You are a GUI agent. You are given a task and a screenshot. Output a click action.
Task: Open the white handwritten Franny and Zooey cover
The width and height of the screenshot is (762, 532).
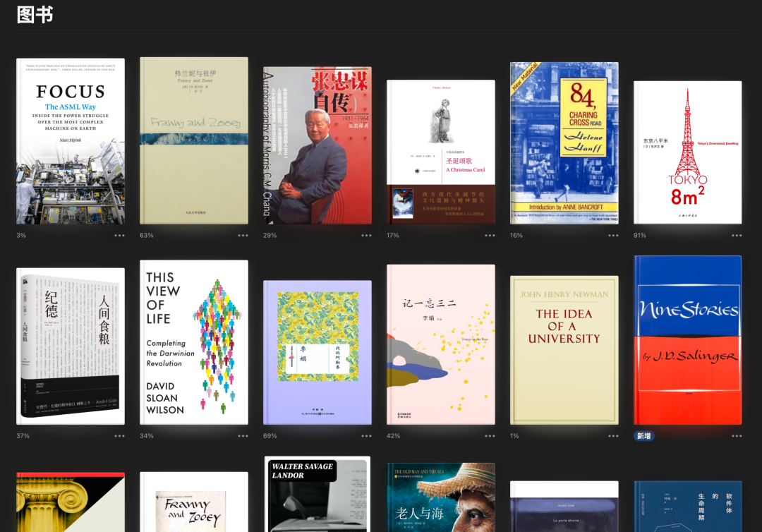pyautogui.click(x=194, y=502)
